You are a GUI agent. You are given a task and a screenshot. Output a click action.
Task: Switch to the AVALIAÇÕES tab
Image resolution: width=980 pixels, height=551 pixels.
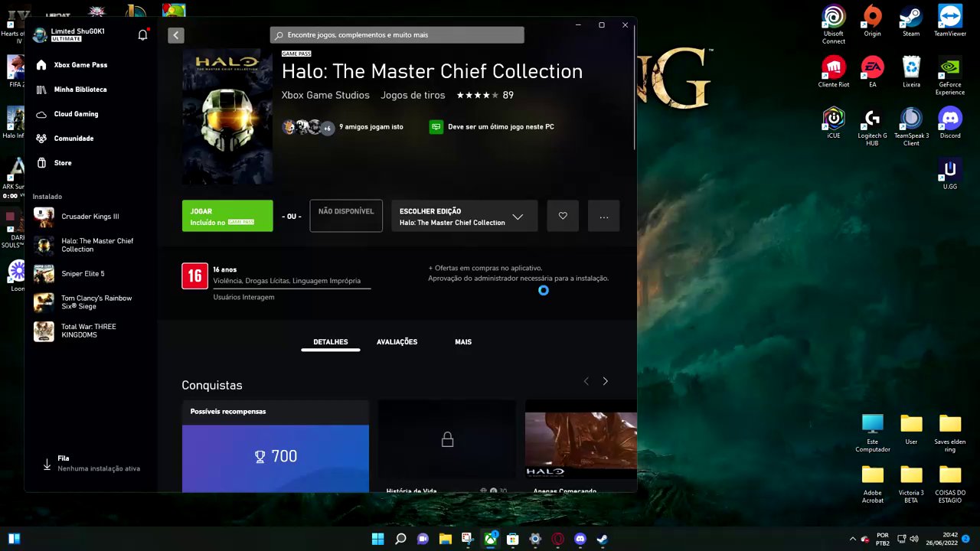tap(397, 342)
